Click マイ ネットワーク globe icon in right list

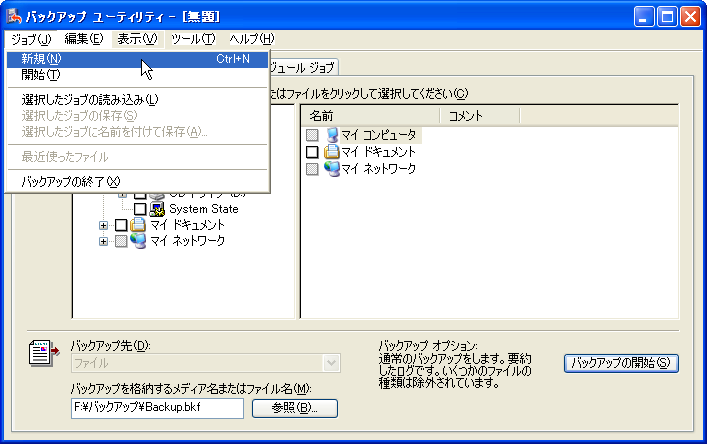[332, 169]
